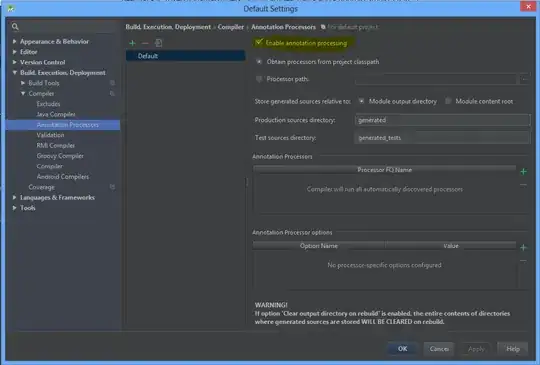
Task: Expand the Languages & Frameworks section
Action: (14, 197)
